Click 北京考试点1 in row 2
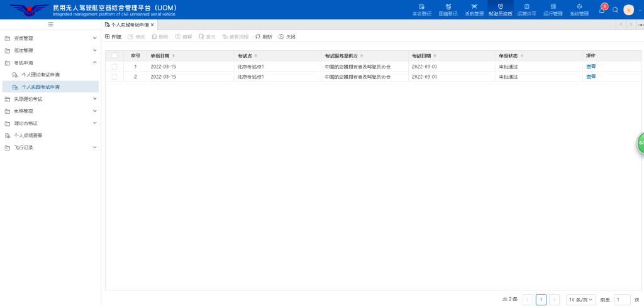The height and width of the screenshot is (306, 644). (x=250, y=77)
